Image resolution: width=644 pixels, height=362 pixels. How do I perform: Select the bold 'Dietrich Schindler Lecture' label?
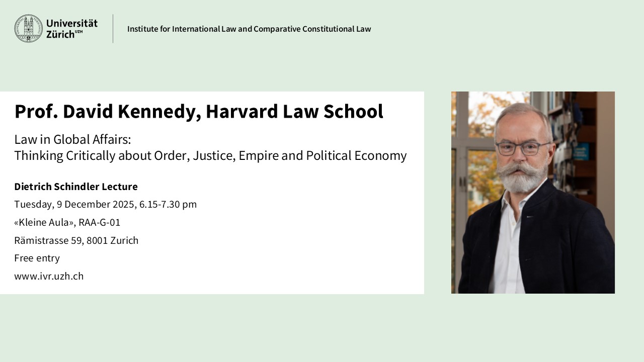[76, 187]
